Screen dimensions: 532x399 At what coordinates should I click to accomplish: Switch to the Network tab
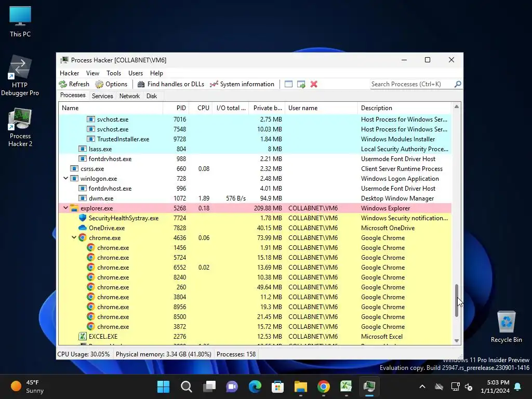tap(129, 96)
